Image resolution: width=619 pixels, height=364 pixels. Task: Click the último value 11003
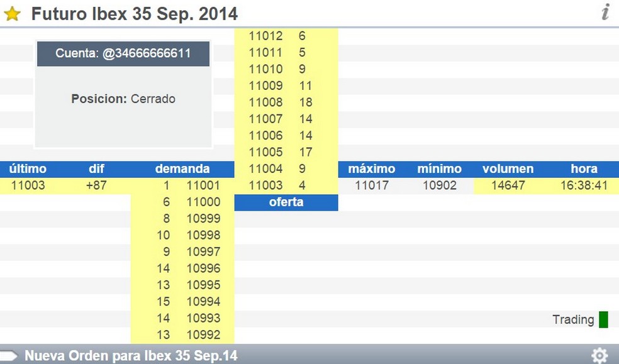[28, 185]
